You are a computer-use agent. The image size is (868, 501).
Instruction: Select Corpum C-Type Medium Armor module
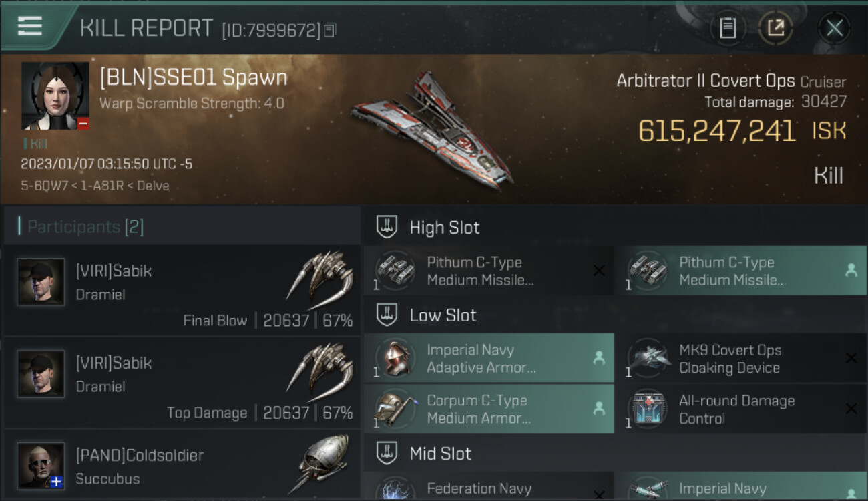tap(488, 409)
